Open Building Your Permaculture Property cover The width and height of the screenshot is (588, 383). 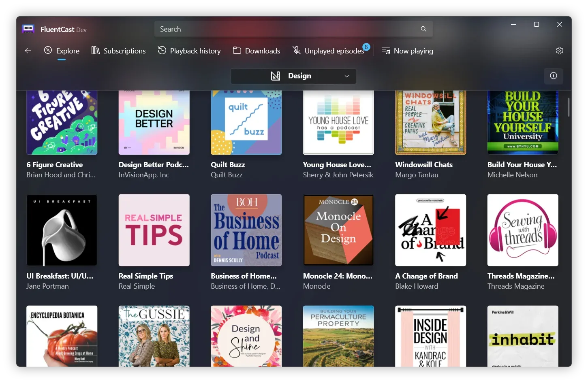(x=338, y=336)
